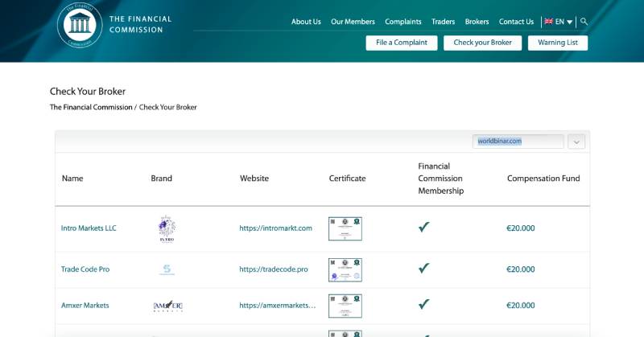Open the Our Members menu
Screen dimensions: 644x337
[353, 22]
